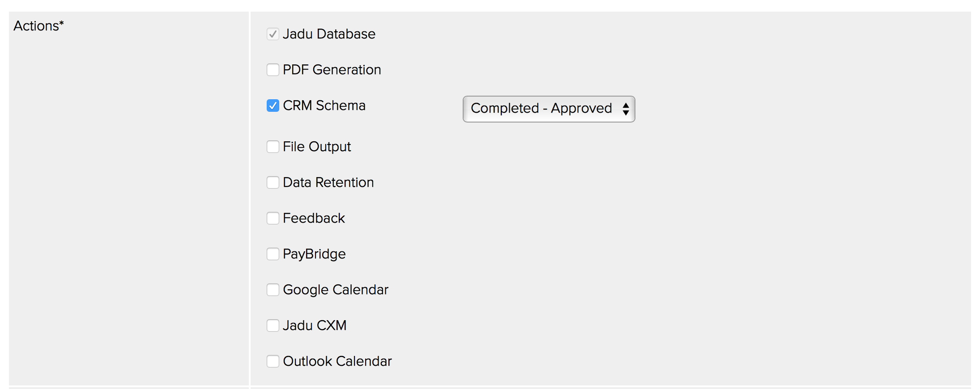
Task: Check the Google Calendar box
Action: pyautogui.click(x=273, y=290)
